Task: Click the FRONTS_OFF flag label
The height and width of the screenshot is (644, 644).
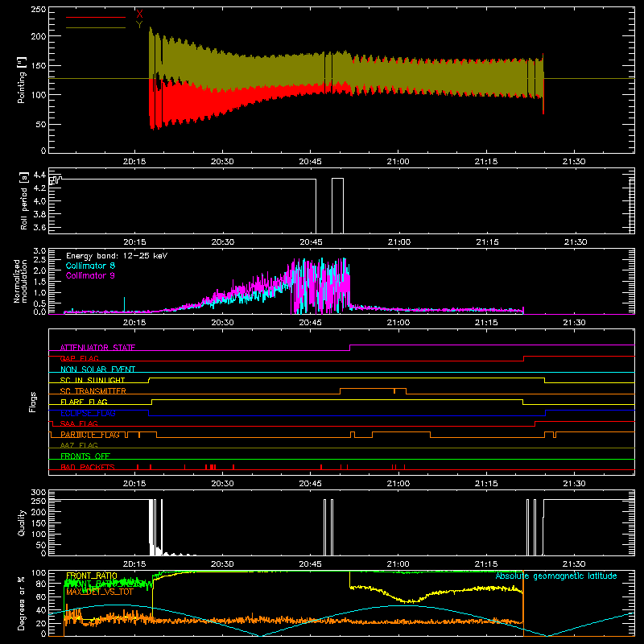Action: (85, 456)
